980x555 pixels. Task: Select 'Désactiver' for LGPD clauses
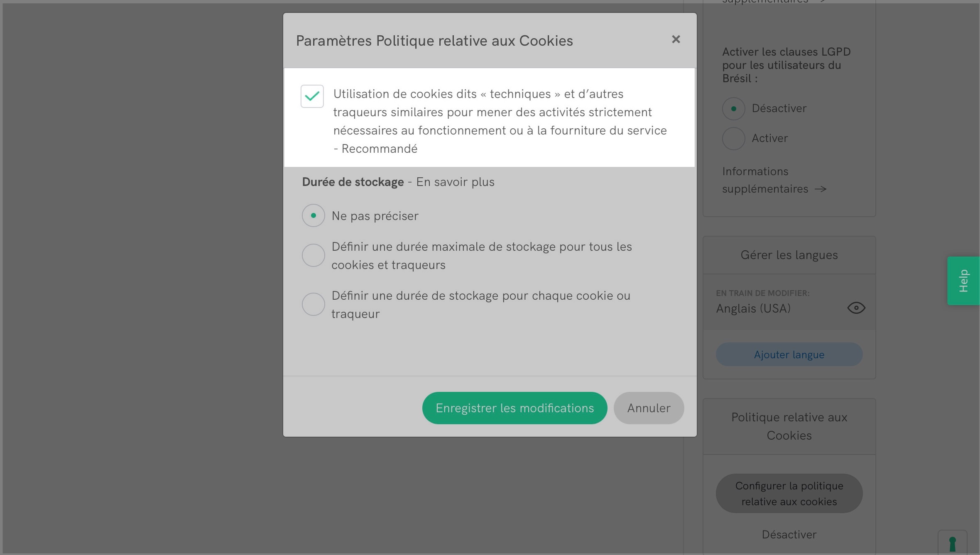coord(734,109)
